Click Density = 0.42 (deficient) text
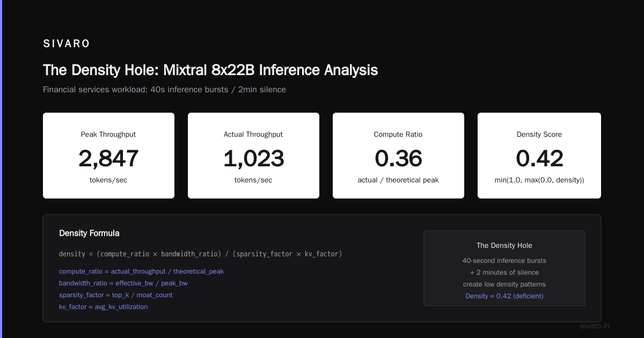 (x=504, y=296)
